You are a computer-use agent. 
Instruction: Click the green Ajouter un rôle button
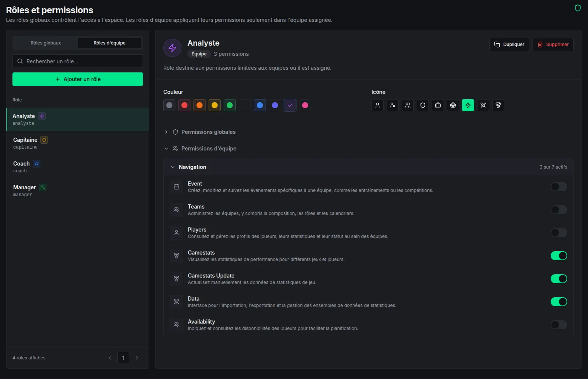(78, 79)
